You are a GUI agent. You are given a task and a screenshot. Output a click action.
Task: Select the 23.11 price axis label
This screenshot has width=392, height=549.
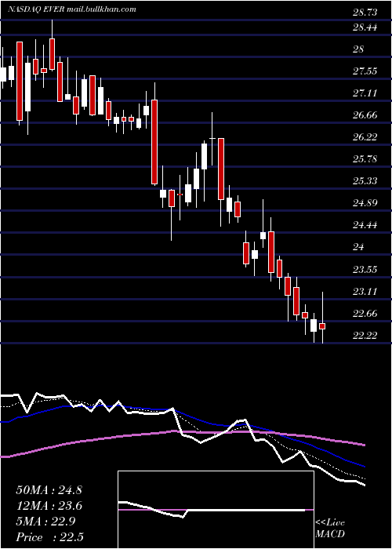coord(365,291)
